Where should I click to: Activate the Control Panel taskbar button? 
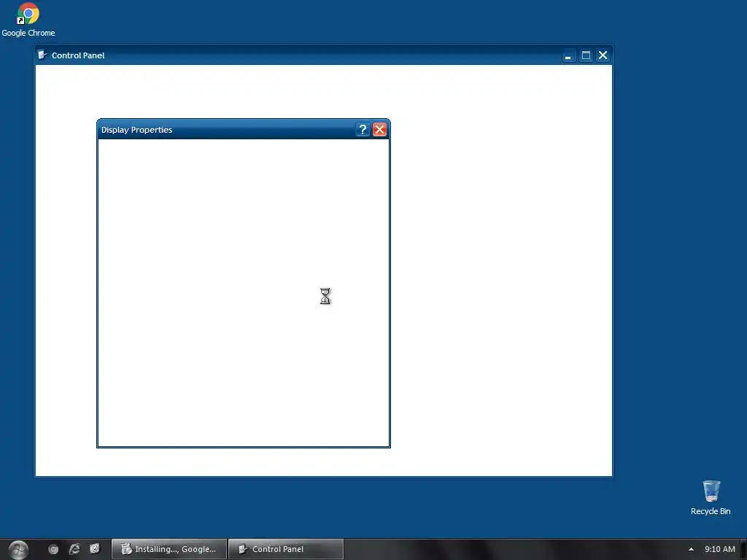[286, 549]
